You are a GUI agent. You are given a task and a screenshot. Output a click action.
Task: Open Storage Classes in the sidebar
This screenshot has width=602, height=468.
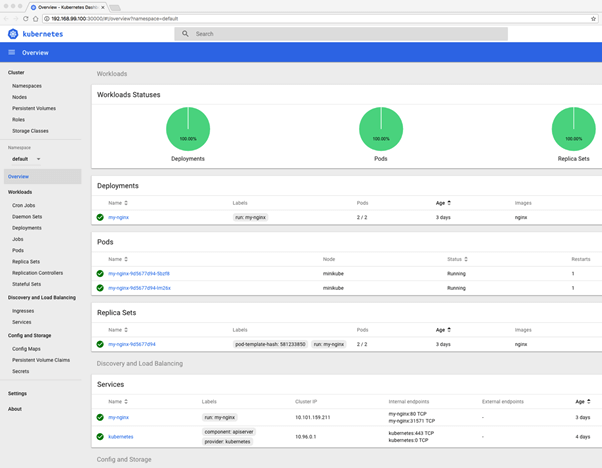click(x=30, y=131)
